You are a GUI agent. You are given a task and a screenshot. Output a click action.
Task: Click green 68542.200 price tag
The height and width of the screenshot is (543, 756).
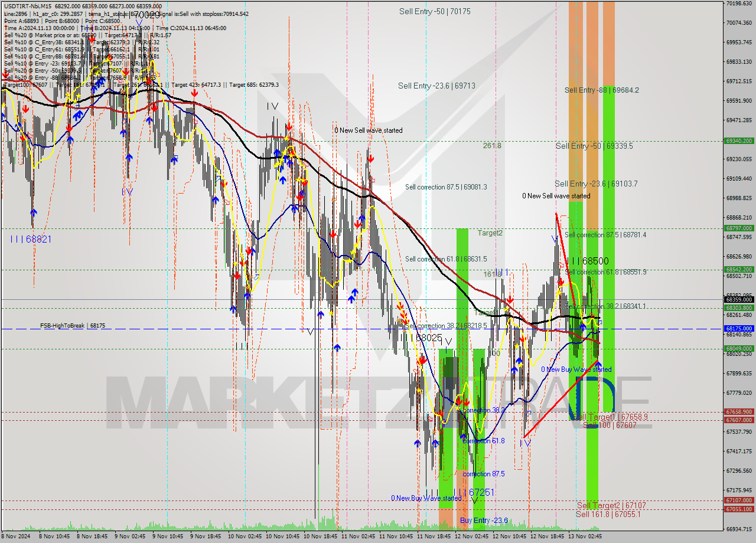(738, 269)
